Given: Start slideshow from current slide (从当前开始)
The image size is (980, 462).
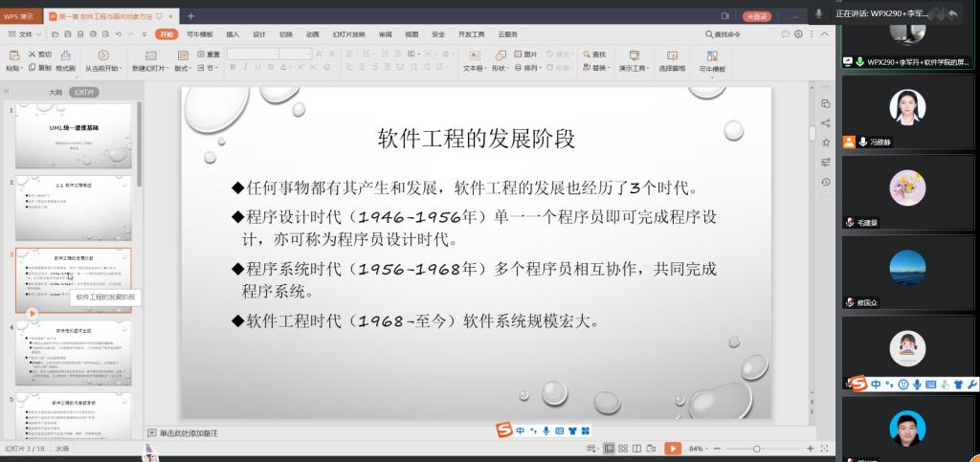Looking at the screenshot, I should 102,61.
